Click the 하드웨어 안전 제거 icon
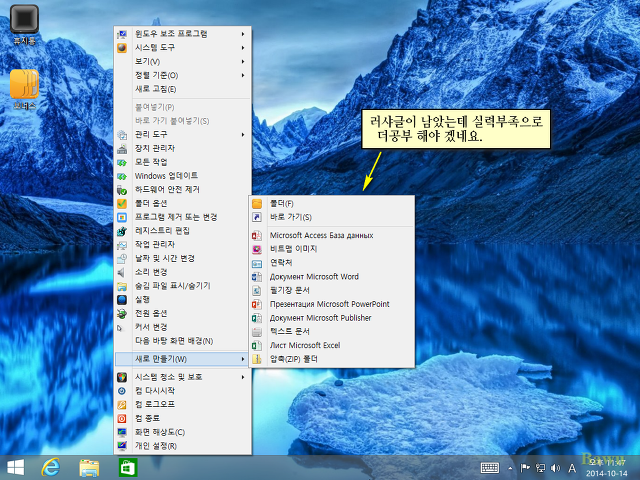 122,190
